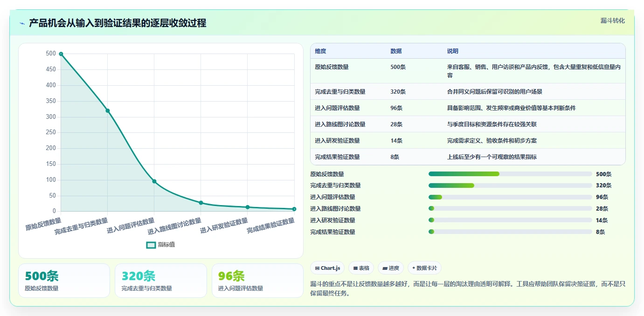Click the 500 tick on the chart y-axis
This screenshot has width=644, height=316.
point(51,54)
